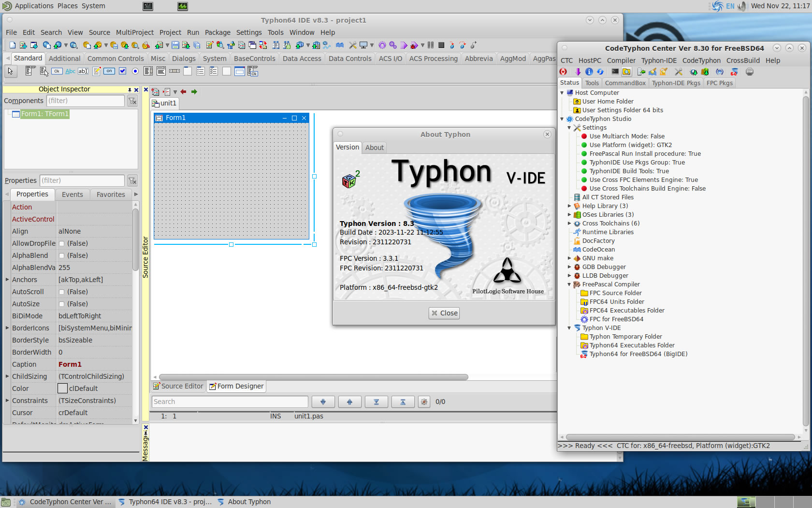The height and width of the screenshot is (508, 812).
Task: Expand the Constraints property
Action: 7,401
